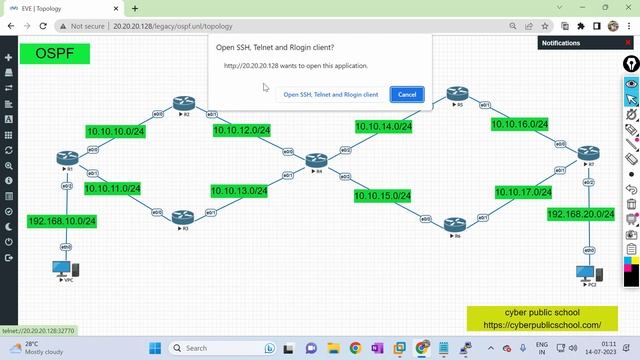The width and height of the screenshot is (640, 360).
Task: Click router R1 node
Action: [x=67, y=158]
